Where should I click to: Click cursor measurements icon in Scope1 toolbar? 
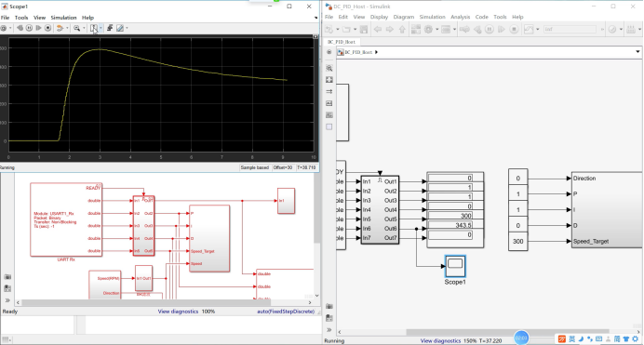coord(120,28)
